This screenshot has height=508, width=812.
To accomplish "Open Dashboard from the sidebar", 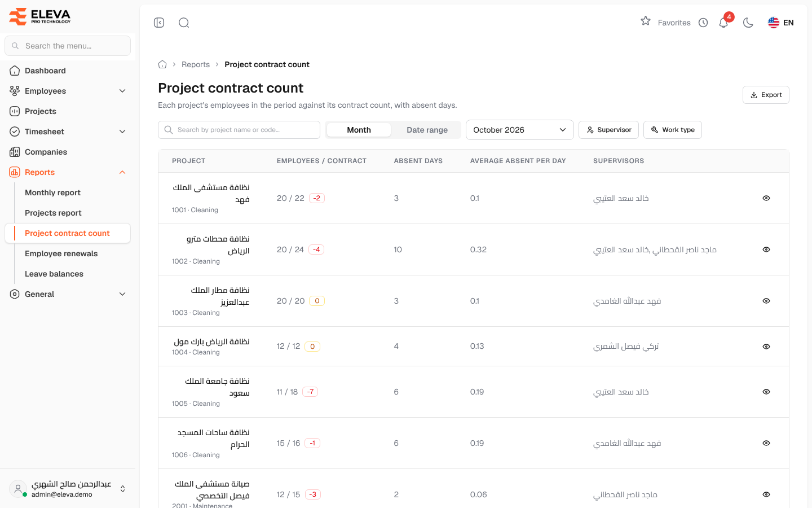I will click(68, 71).
